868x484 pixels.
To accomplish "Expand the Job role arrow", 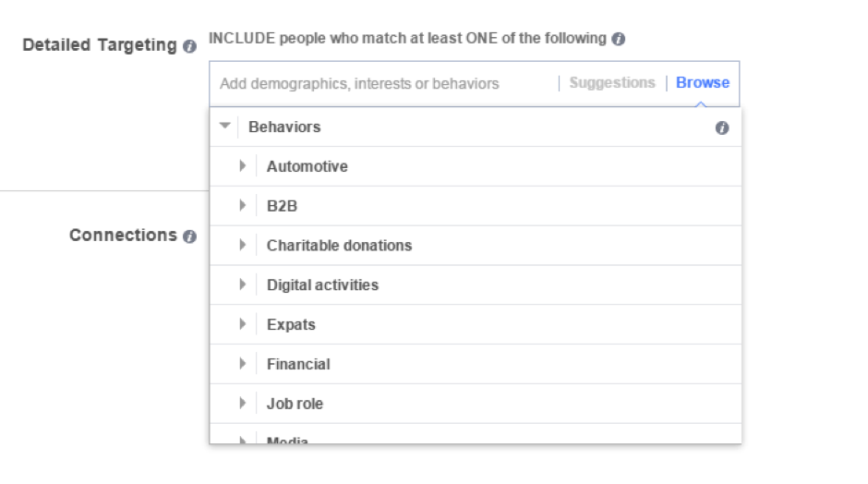I will click(x=243, y=403).
